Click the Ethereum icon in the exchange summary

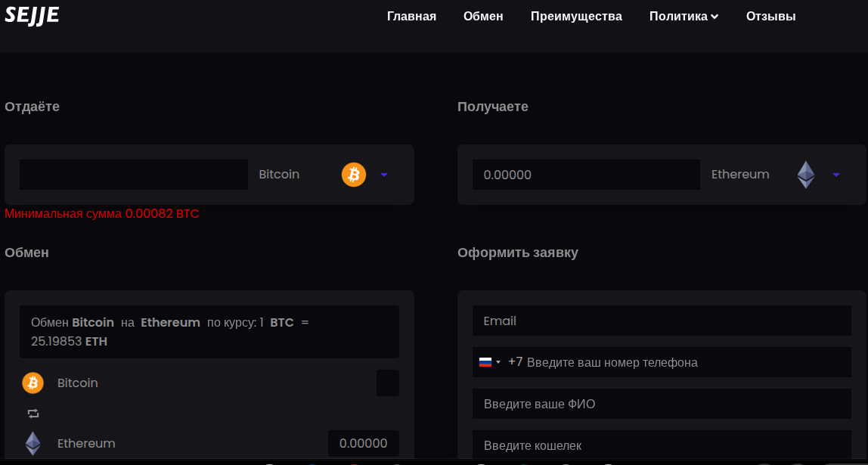click(33, 443)
